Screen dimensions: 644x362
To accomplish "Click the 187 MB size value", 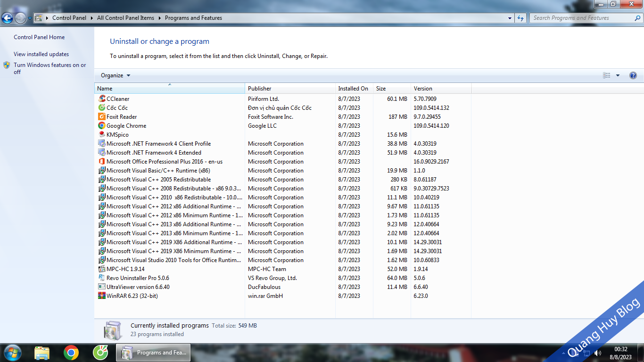I will (398, 117).
